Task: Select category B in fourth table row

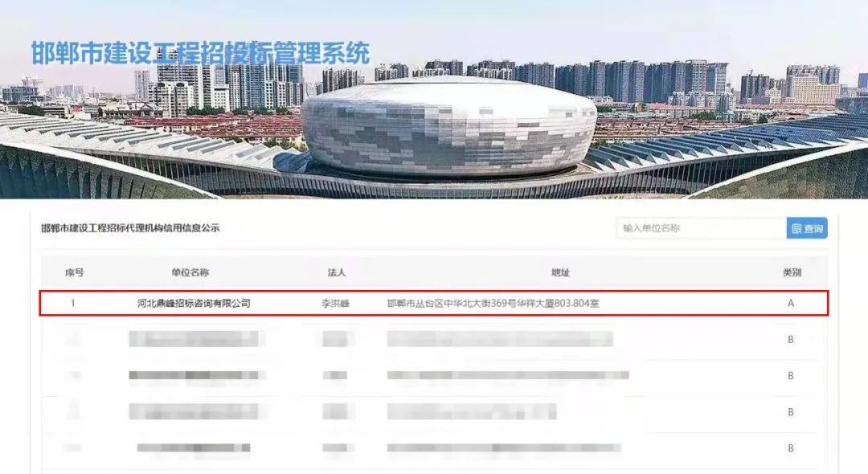Action: click(791, 412)
